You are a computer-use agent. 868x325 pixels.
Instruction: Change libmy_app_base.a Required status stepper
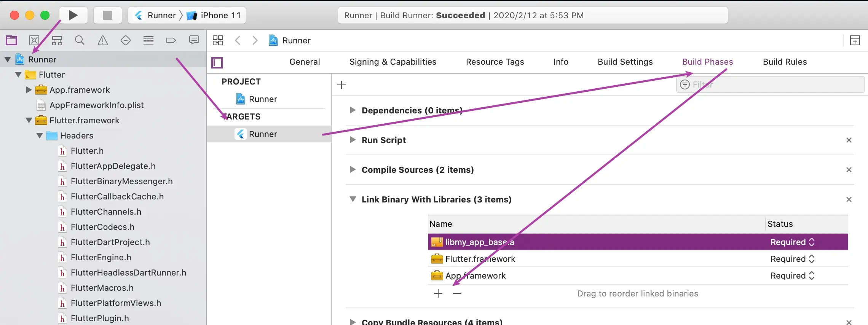[812, 242]
